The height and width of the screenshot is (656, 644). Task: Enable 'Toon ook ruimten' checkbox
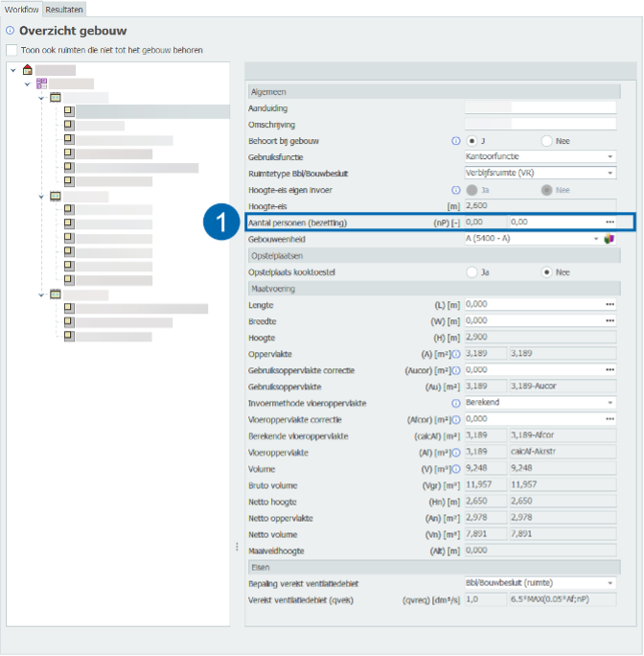tap(11, 50)
